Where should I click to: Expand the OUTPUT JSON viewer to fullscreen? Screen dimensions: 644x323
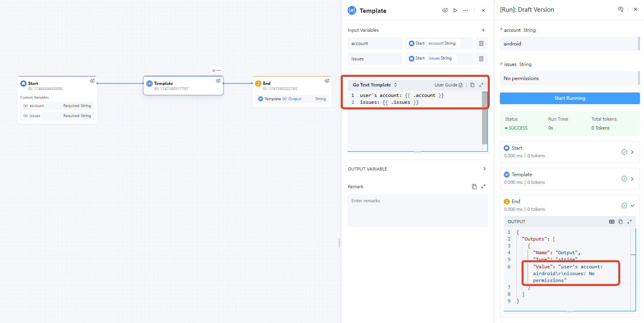630,222
